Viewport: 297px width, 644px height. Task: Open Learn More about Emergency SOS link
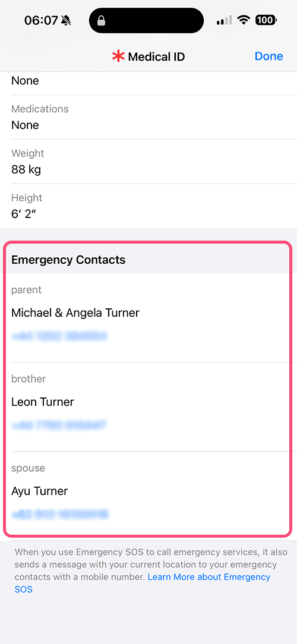[143, 583]
